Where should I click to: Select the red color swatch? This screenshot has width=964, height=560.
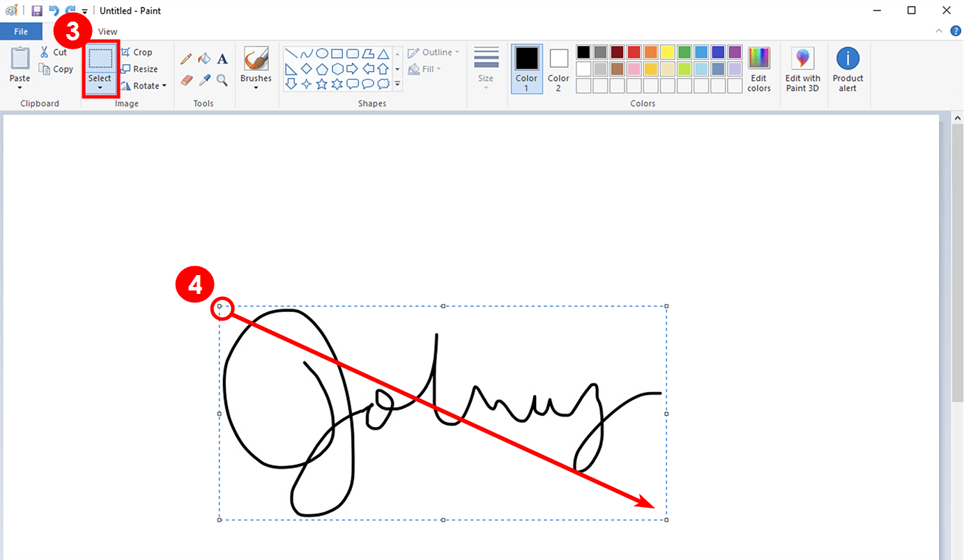633,51
